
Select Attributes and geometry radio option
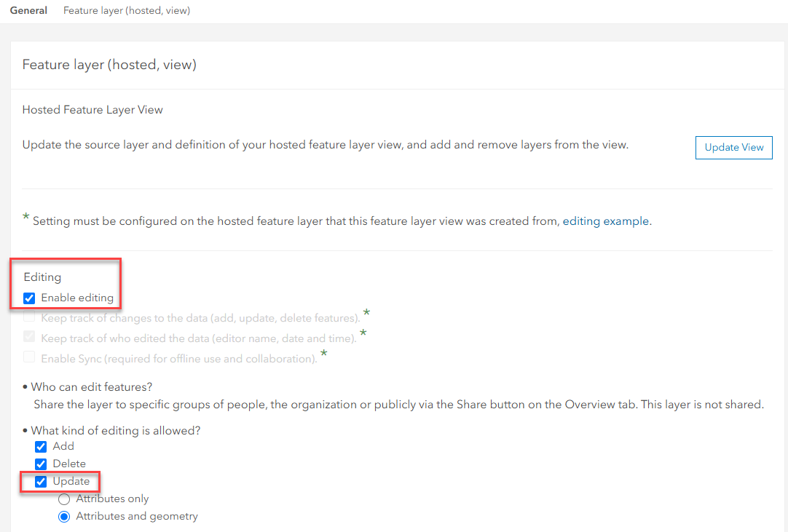(64, 517)
